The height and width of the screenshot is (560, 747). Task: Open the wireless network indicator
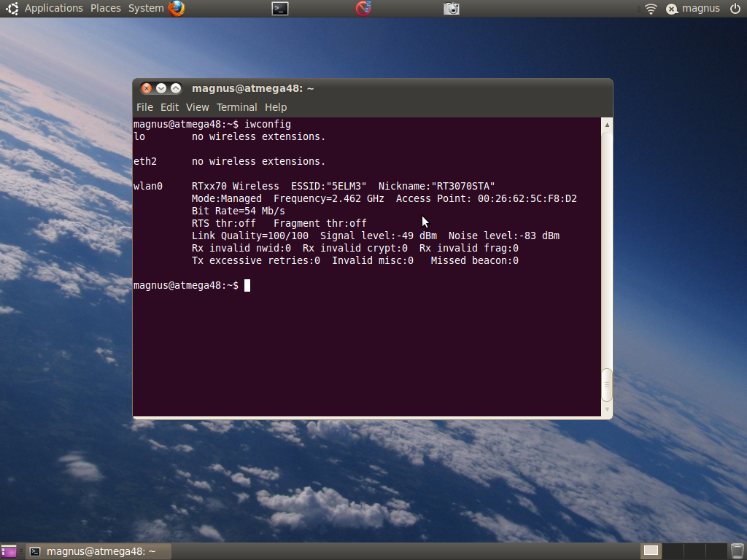[x=651, y=9]
